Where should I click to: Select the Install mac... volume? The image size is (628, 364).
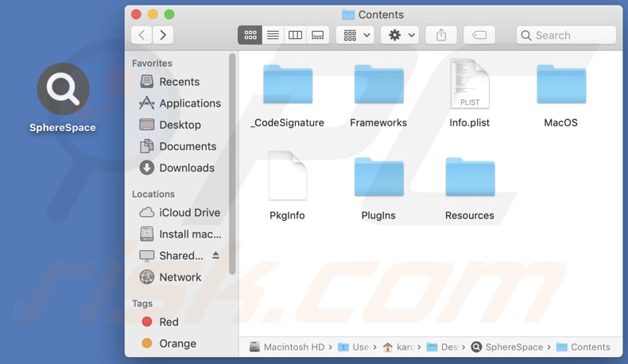click(x=180, y=234)
